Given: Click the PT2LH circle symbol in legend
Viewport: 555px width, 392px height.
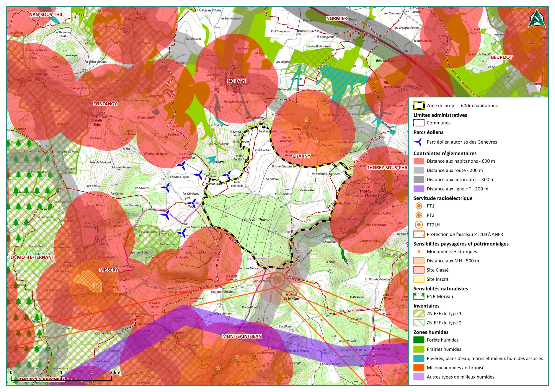Looking at the screenshot, I should pos(419,225).
